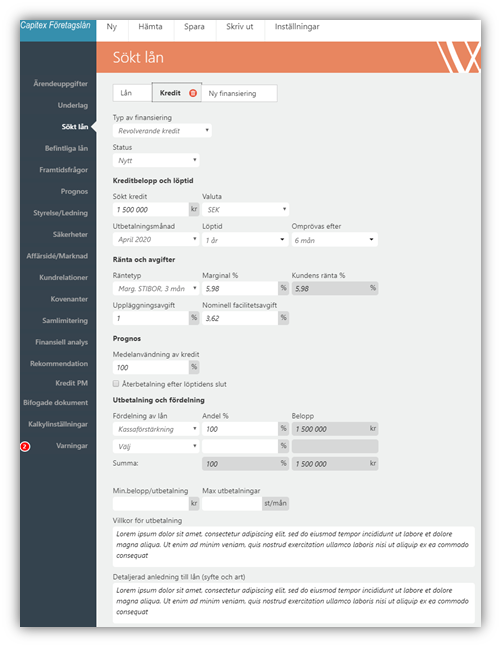Viewport: 501px width, 647px height.
Task: Delete the Kredit tab via red icon
Action: pos(193,93)
